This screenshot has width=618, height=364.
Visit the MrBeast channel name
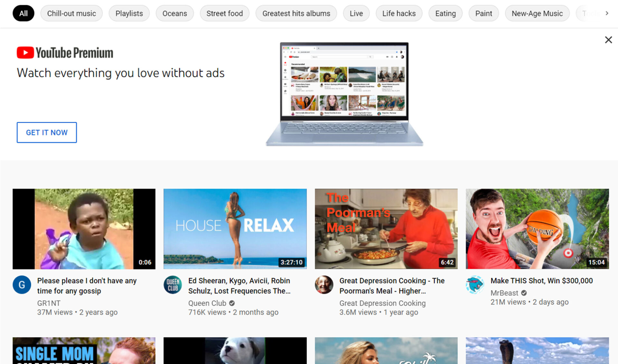[x=504, y=293]
